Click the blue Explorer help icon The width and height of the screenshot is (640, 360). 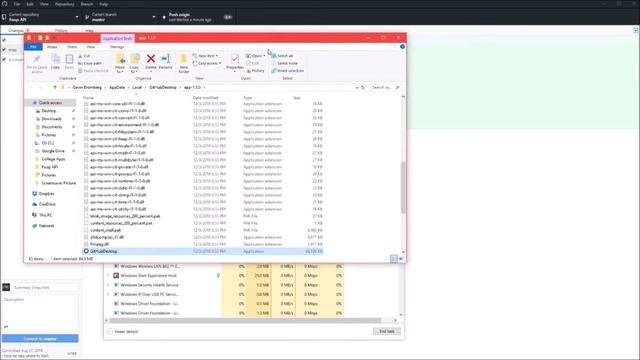(402, 47)
